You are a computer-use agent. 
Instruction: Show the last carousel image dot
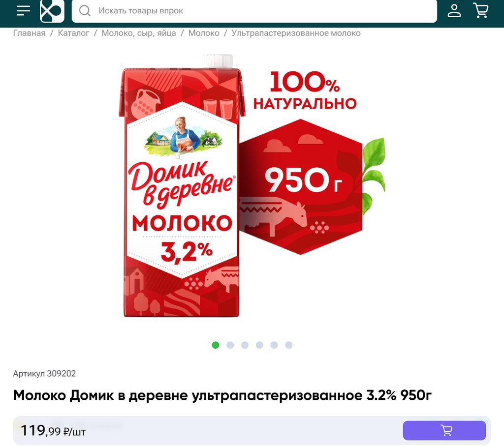[289, 345]
